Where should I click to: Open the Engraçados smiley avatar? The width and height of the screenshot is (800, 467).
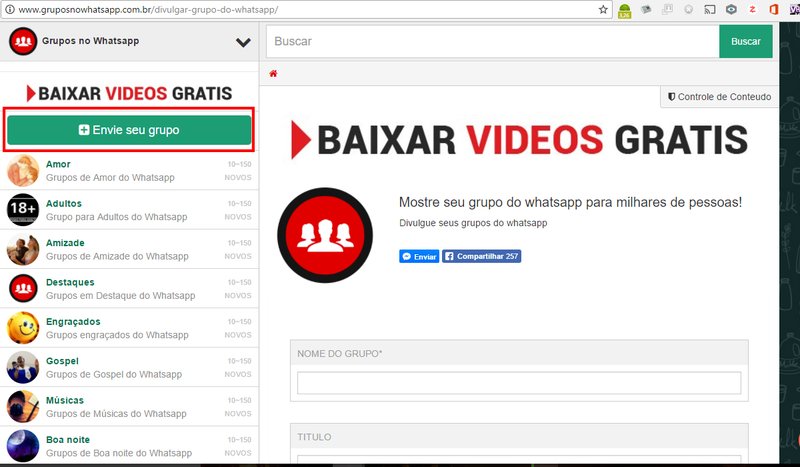pos(23,328)
